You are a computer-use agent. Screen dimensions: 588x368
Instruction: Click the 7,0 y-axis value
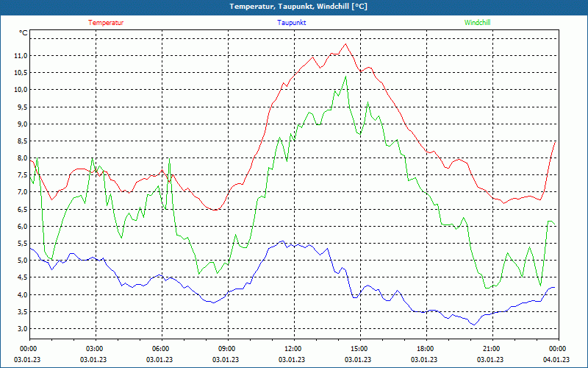coord(22,192)
